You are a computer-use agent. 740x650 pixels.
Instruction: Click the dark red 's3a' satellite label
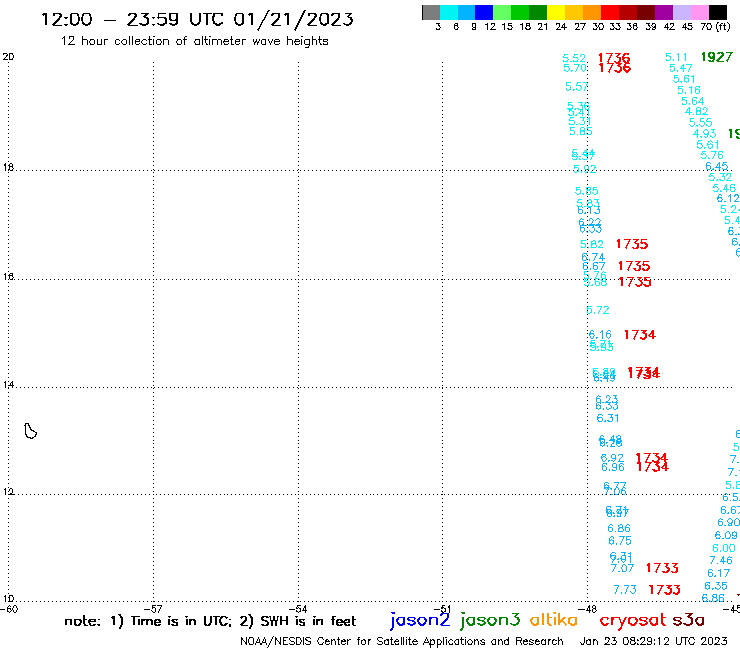tap(689, 620)
